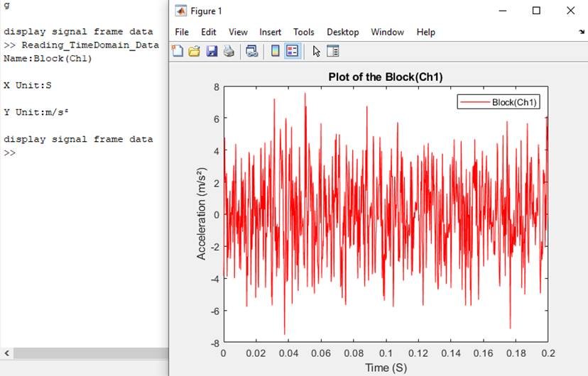Minimize the Figure 1 window
588x376 pixels.
503,11
